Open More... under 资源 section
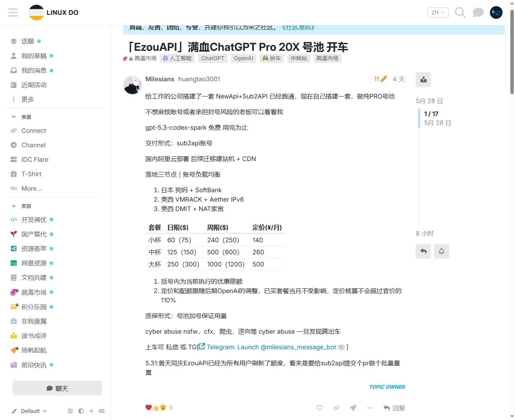 click(31, 188)
